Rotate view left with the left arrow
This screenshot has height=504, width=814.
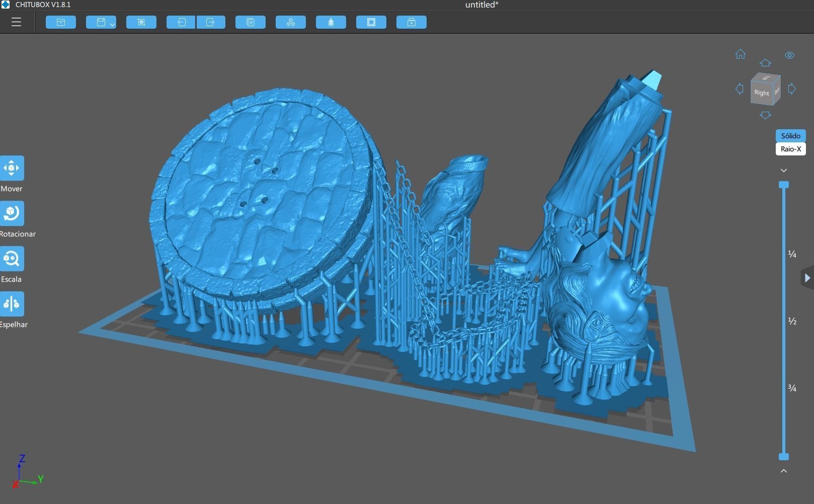740,89
